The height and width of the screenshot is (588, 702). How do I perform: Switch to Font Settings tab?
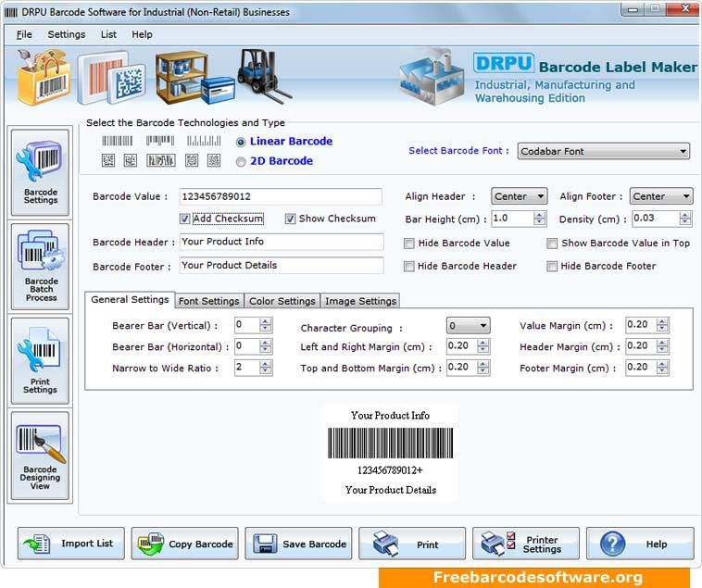(209, 301)
